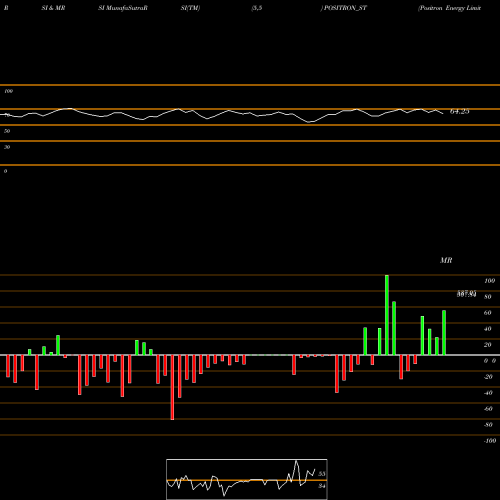This screenshot has width=500, height=500.
Task: Click the 'SI(TM)' header text
Action: coord(190,8)
